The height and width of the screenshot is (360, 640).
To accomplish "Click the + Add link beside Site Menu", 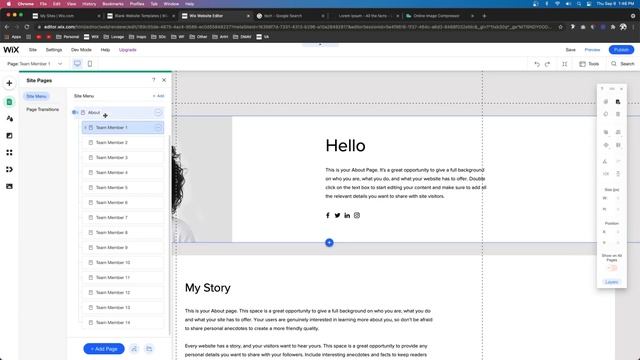I will (158, 96).
